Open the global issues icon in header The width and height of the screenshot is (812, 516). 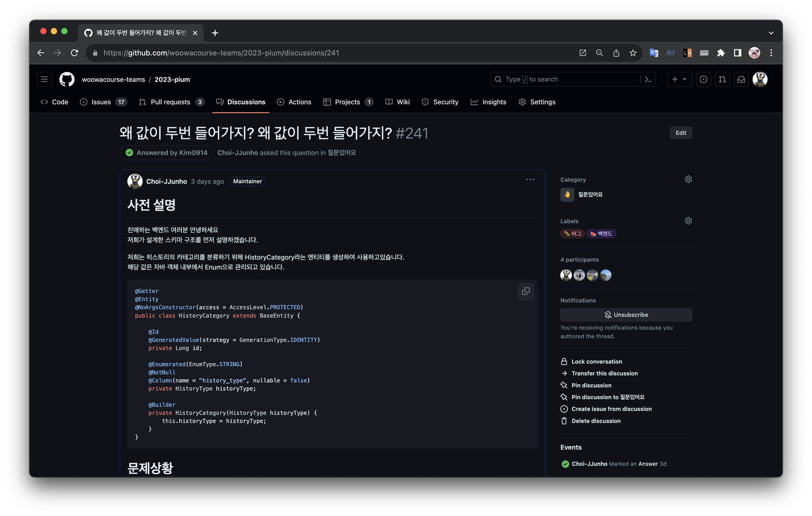[703, 79]
